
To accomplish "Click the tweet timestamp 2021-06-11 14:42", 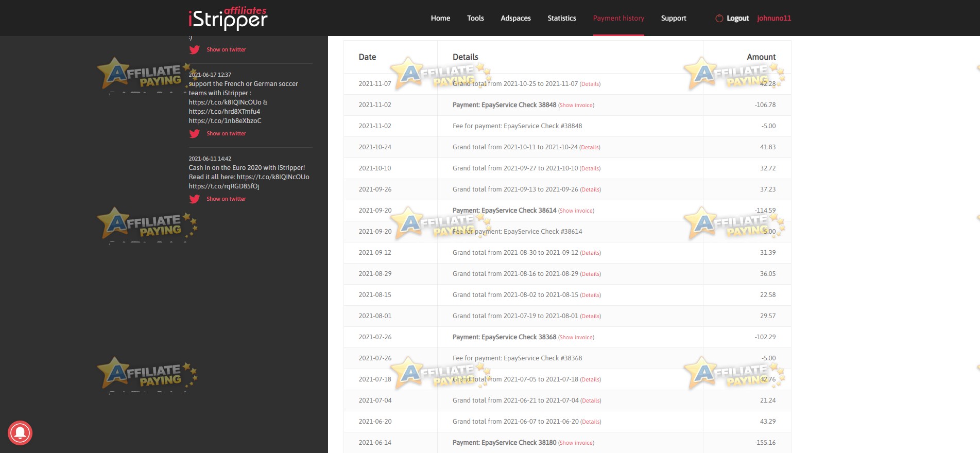I will click(x=210, y=159).
